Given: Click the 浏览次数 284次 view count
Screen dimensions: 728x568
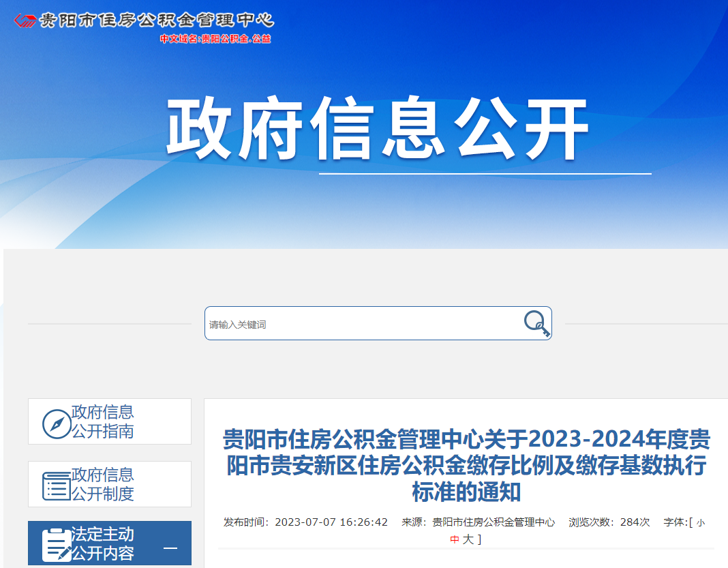Looking at the screenshot, I should coord(609,522).
